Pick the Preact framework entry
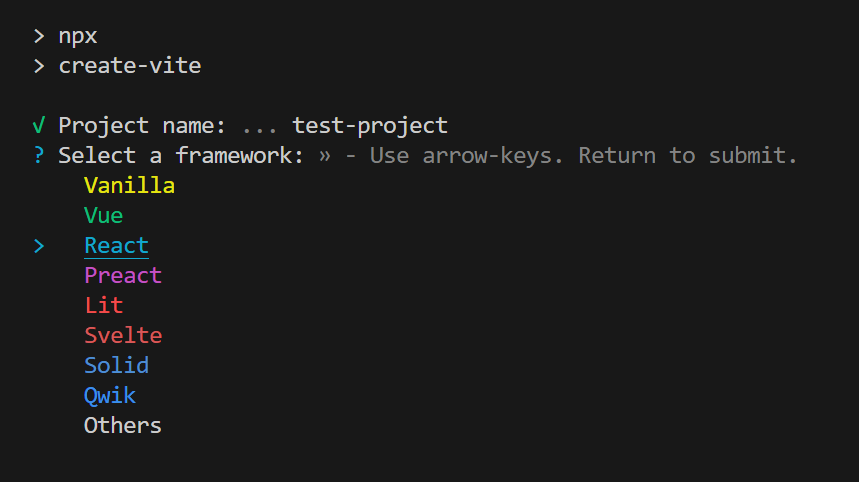The width and height of the screenshot is (859, 482). click(x=122, y=276)
